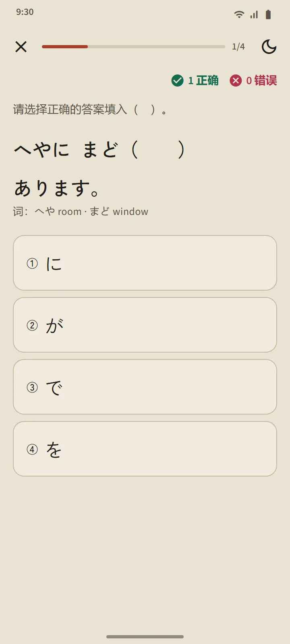Click the red error-count X icon
Viewport: 290px width, 644px height.
coord(236,80)
